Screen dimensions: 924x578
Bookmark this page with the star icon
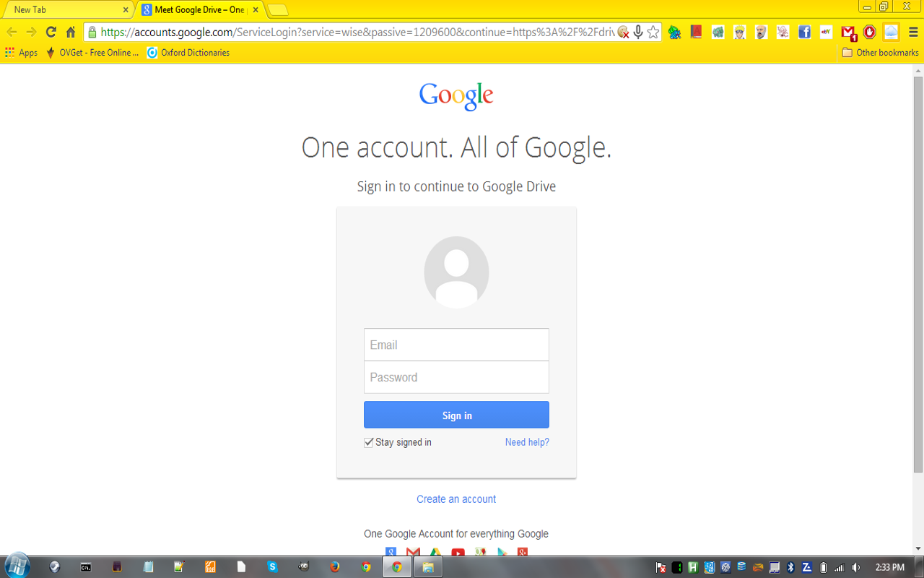coord(653,32)
